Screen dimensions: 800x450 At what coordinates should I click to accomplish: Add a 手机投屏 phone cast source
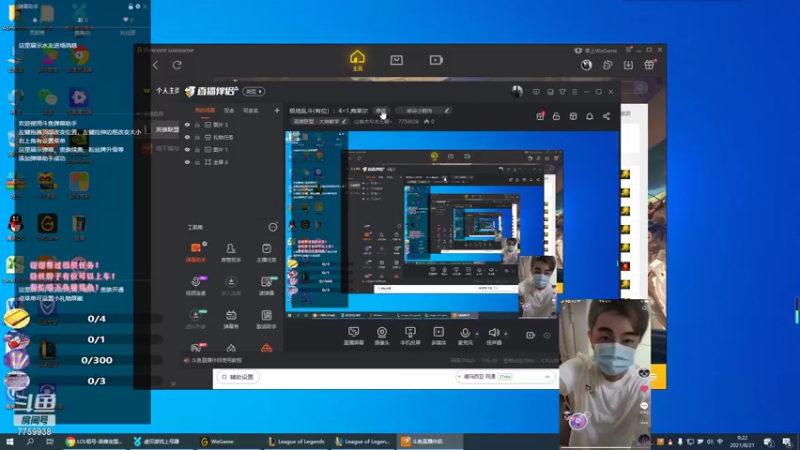(410, 336)
